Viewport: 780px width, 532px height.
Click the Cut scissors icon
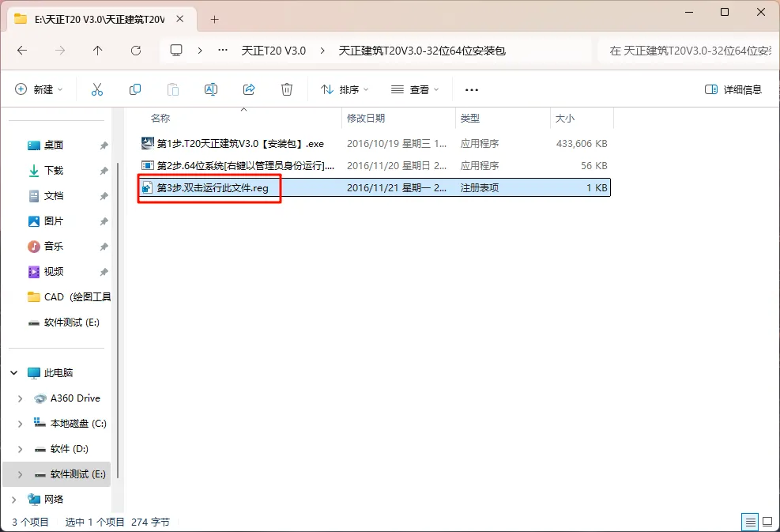click(x=97, y=89)
